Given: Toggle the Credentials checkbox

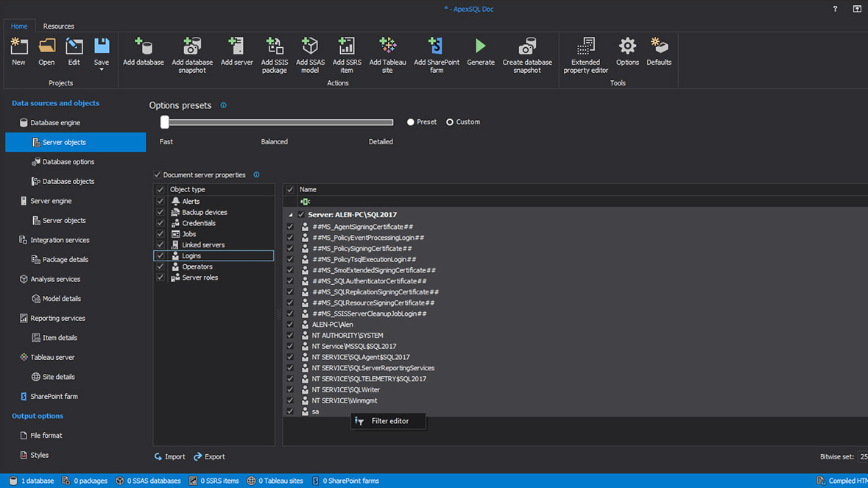Looking at the screenshot, I should pos(160,223).
